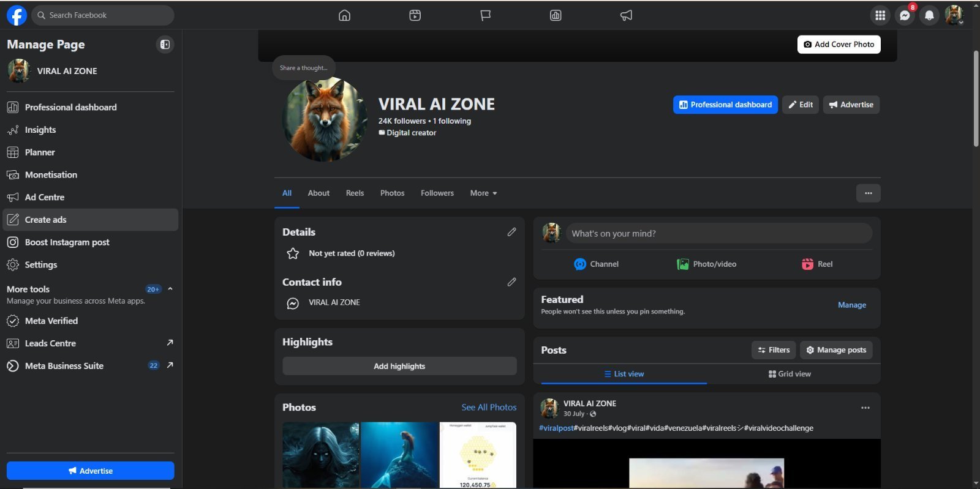This screenshot has height=489, width=980.
Task: Open the Video/Reels icon in top bar
Action: tap(415, 15)
